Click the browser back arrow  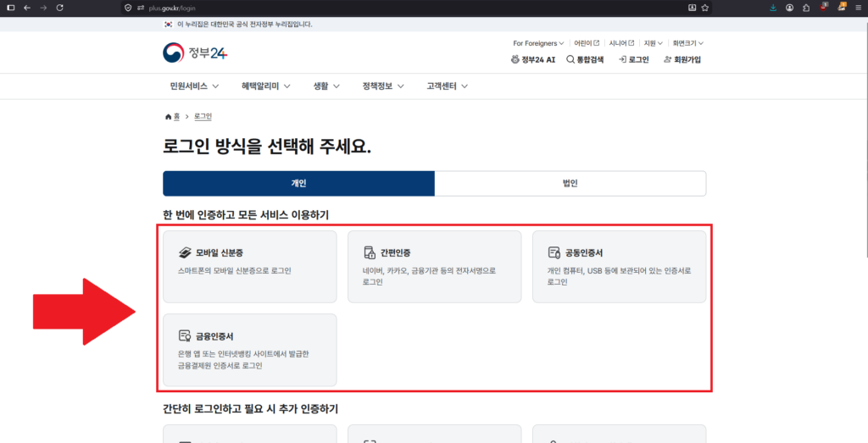(26, 8)
